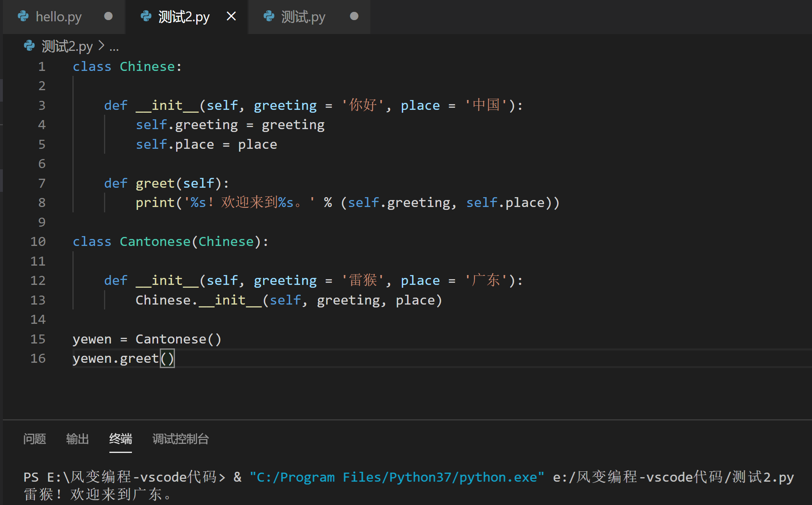Click terminal output '雷猴！欢迎来到广东。'

(x=98, y=495)
